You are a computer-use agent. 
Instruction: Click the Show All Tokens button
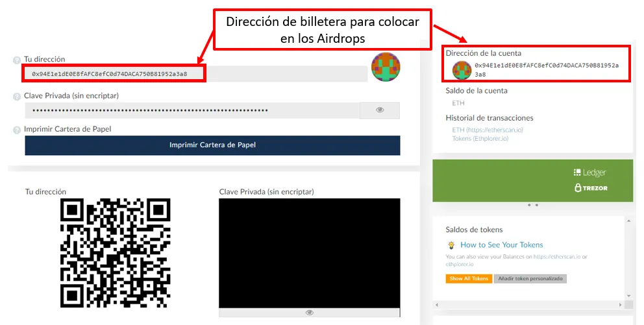pyautogui.click(x=469, y=279)
